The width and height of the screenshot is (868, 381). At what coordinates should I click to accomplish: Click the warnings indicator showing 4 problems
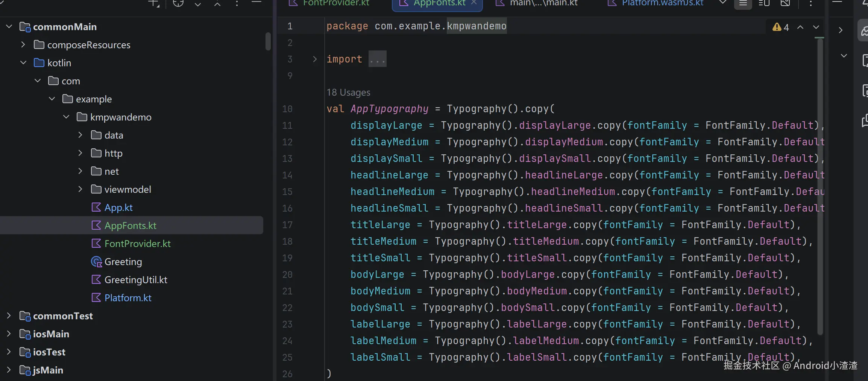pos(780,27)
